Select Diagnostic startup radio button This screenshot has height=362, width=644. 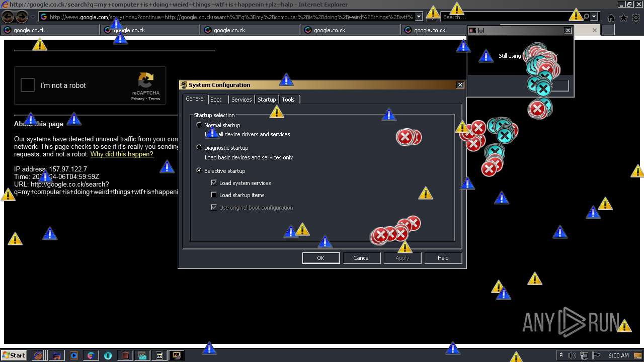(199, 148)
